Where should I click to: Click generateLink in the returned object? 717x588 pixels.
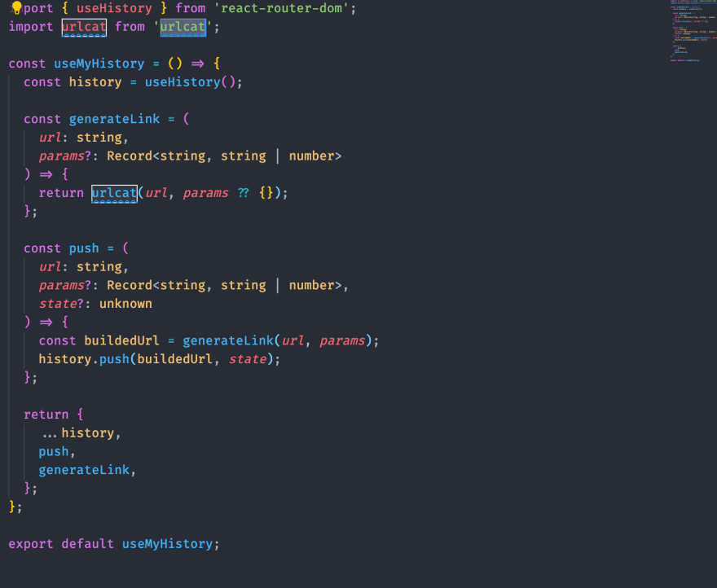pos(84,470)
